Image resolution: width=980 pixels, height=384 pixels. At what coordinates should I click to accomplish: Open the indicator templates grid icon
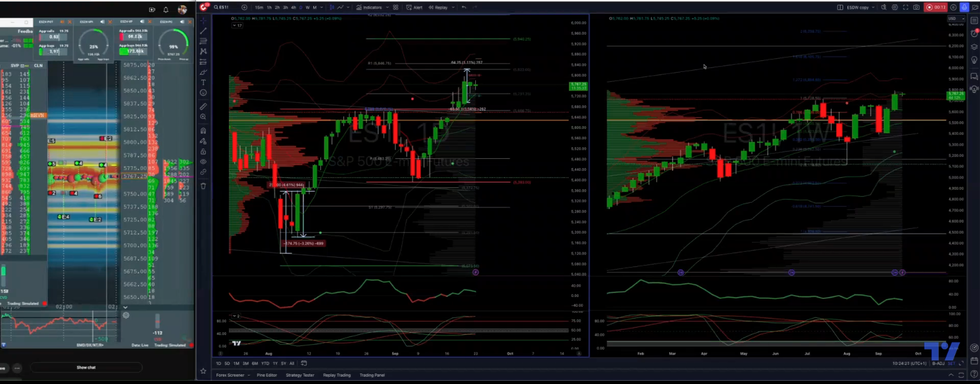(396, 7)
